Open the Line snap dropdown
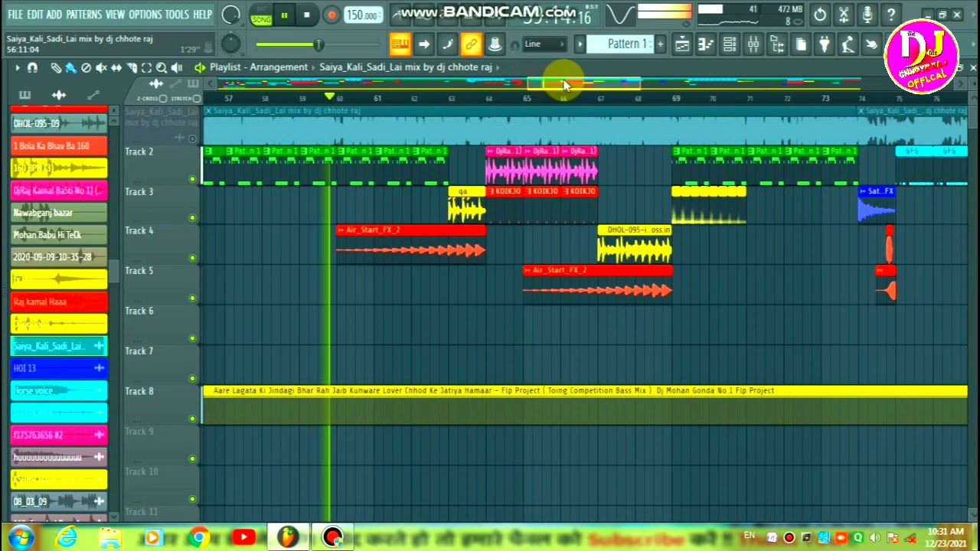Screen dimensions: 980x551 545,44
